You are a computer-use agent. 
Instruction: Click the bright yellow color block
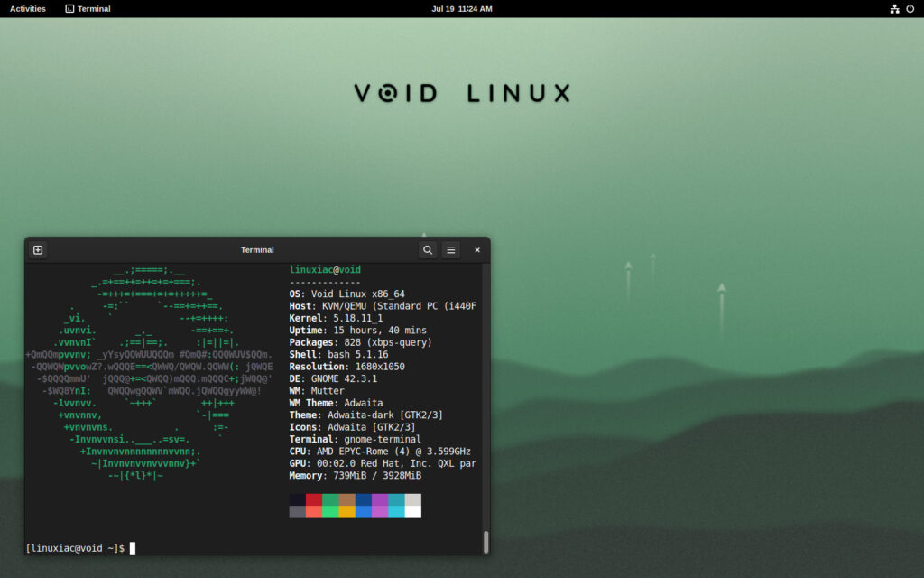tap(347, 512)
